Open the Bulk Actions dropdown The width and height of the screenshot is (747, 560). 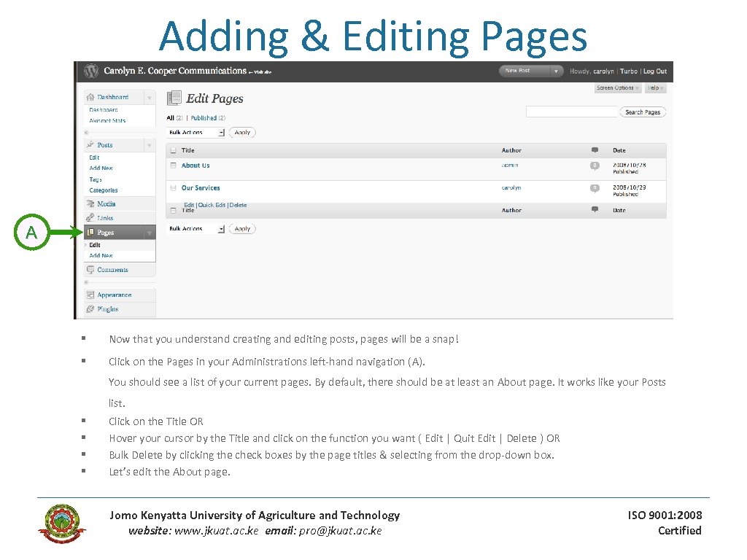click(194, 132)
